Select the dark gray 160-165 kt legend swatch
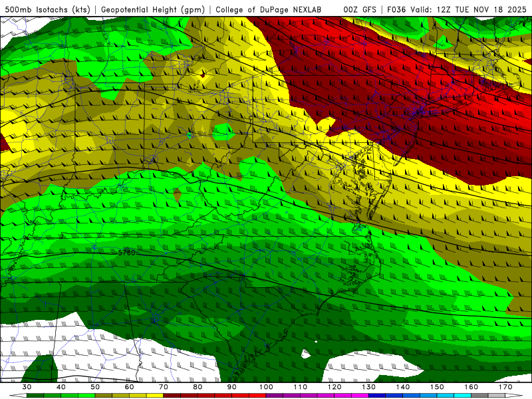The image size is (532, 399). click(x=479, y=395)
